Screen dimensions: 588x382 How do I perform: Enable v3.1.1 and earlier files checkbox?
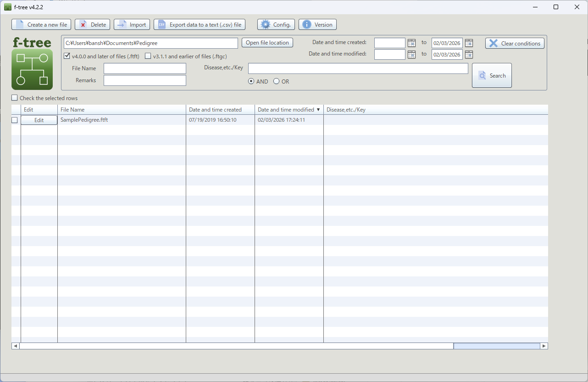148,56
